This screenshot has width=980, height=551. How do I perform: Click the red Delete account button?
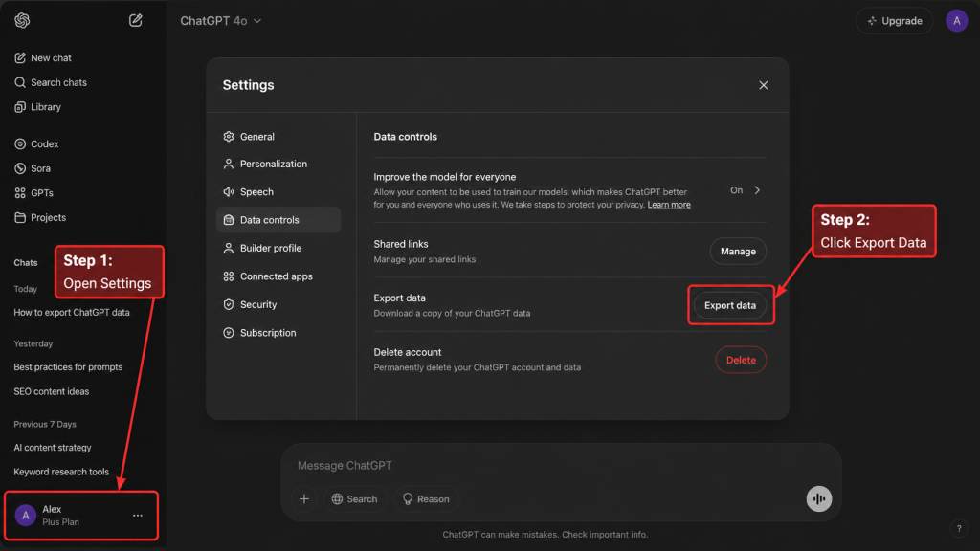(741, 360)
